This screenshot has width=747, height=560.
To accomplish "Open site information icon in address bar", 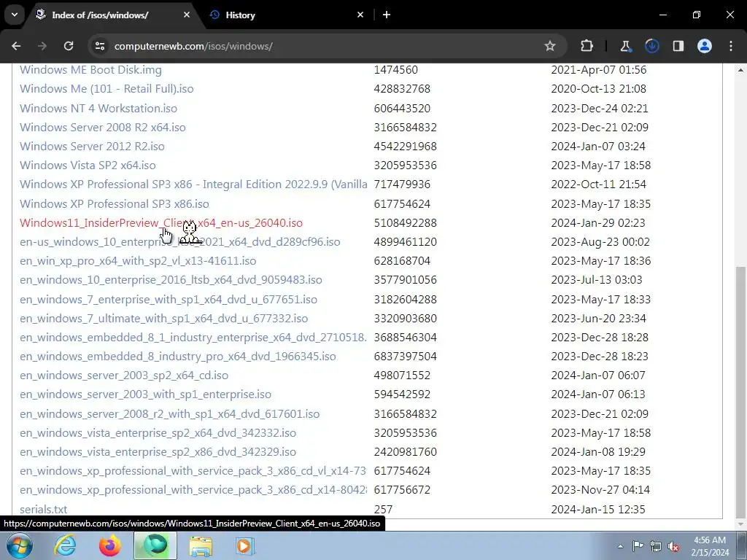I will [x=100, y=46].
